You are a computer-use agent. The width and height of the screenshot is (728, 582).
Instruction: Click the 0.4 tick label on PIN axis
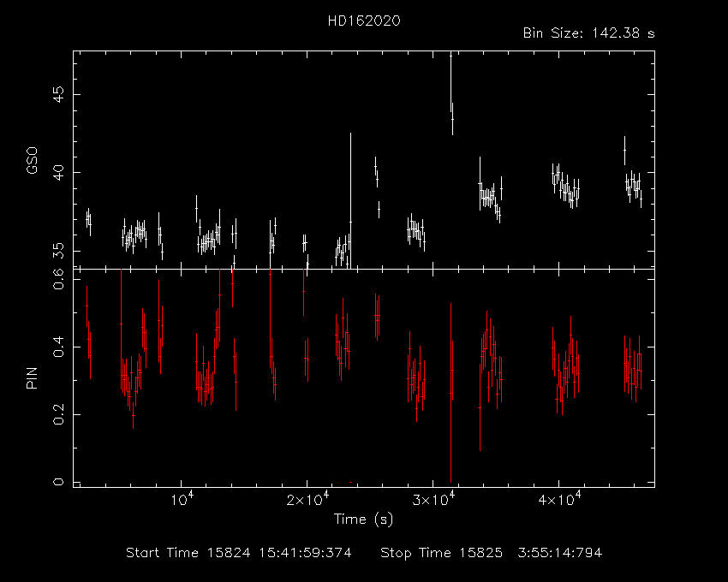point(58,347)
